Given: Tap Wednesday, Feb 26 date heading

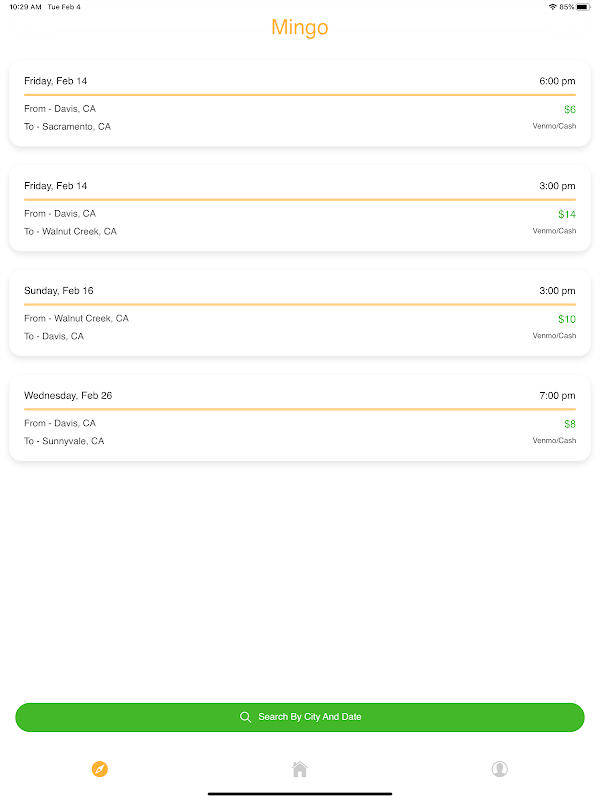Looking at the screenshot, I should click(68, 396).
